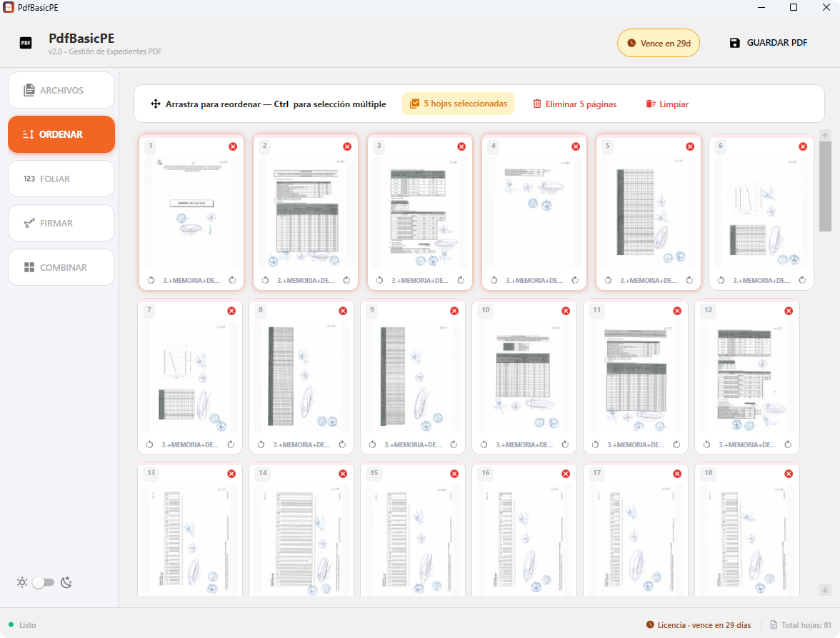Click the moon dark-mode icon
Screen dimensions: 840x638
[x=66, y=582]
